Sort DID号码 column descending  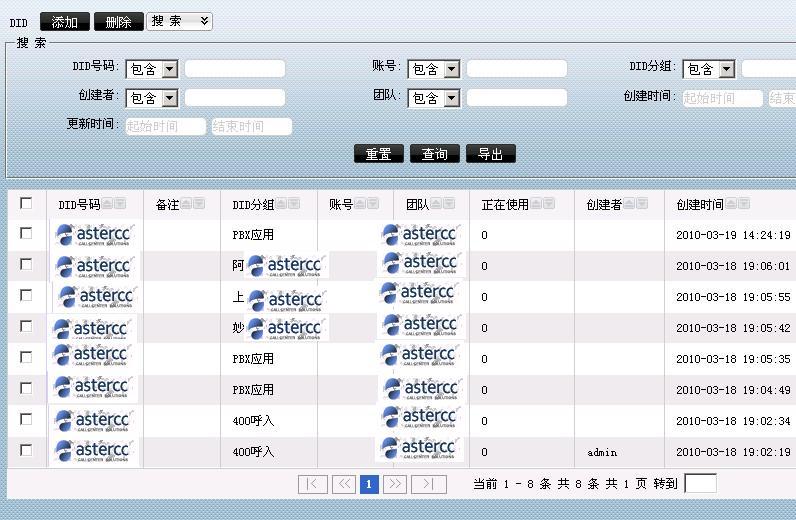click(x=120, y=204)
